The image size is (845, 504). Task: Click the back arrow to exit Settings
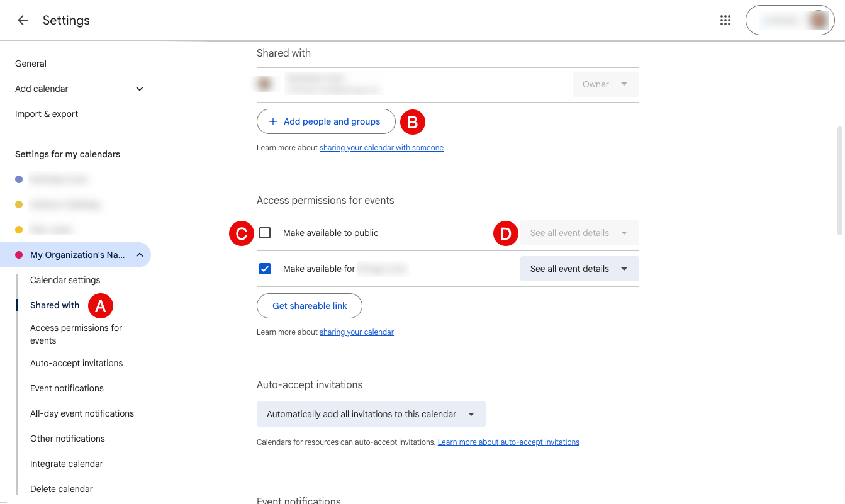[x=23, y=20]
